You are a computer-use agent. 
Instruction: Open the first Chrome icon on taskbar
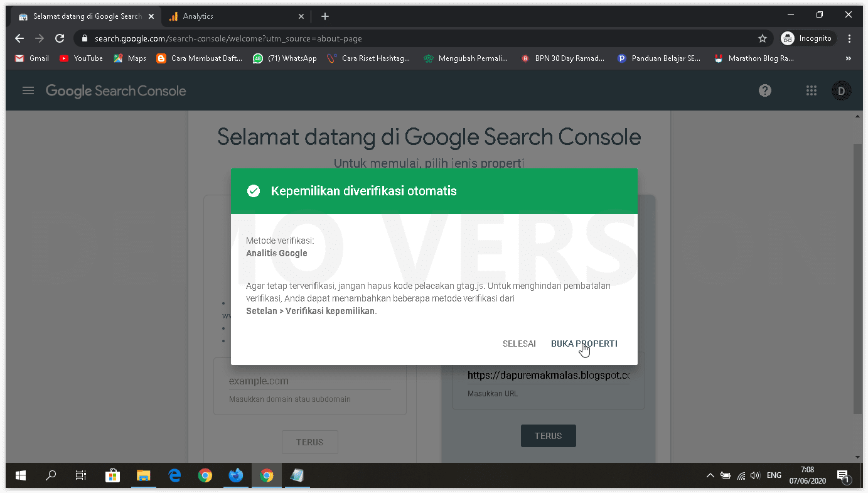tap(205, 475)
